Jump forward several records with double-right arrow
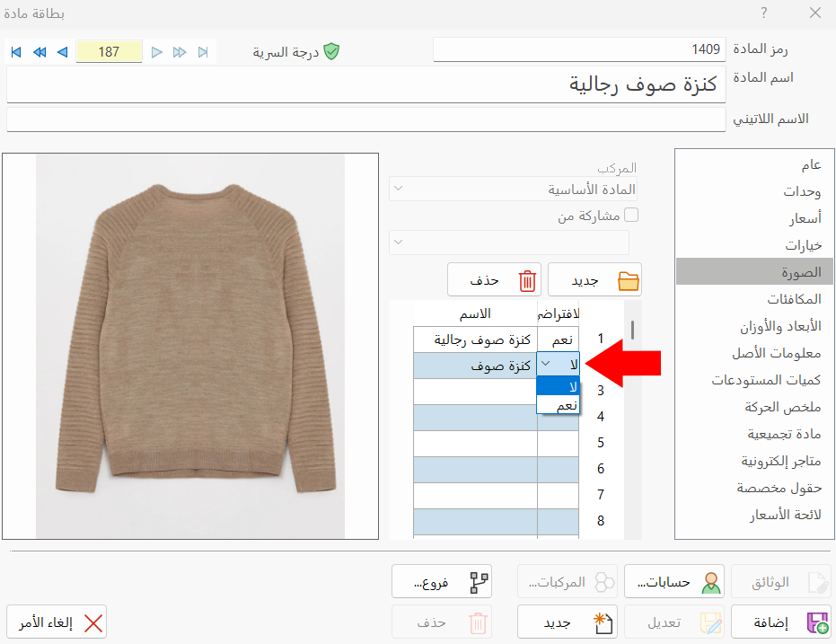836x644 pixels. tap(180, 52)
